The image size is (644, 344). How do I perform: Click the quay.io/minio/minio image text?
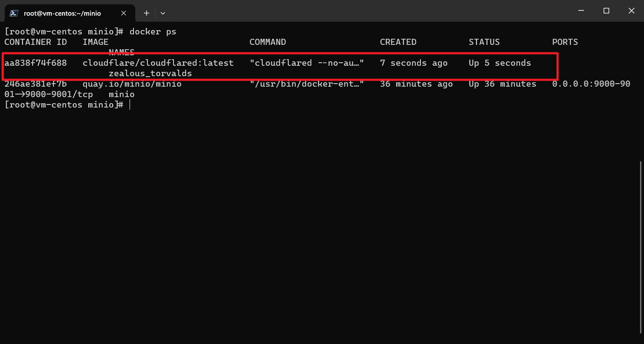(x=132, y=84)
